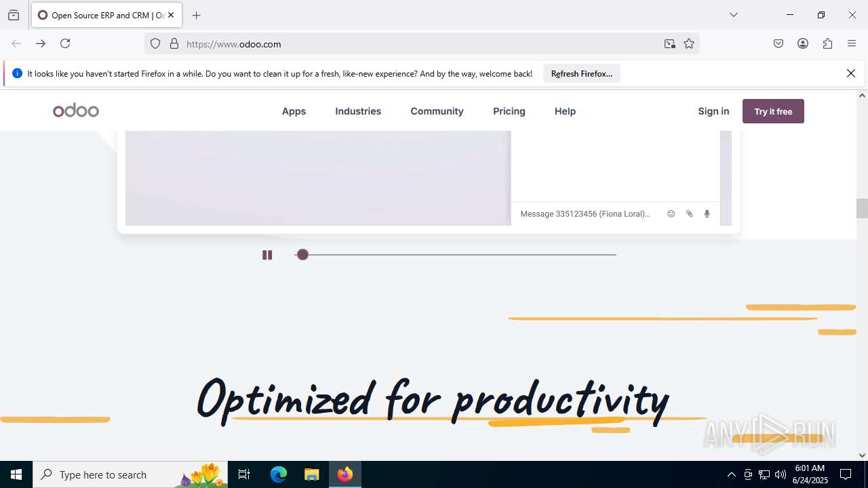Show hidden system tray icons
868x488 pixels.
[731, 474]
